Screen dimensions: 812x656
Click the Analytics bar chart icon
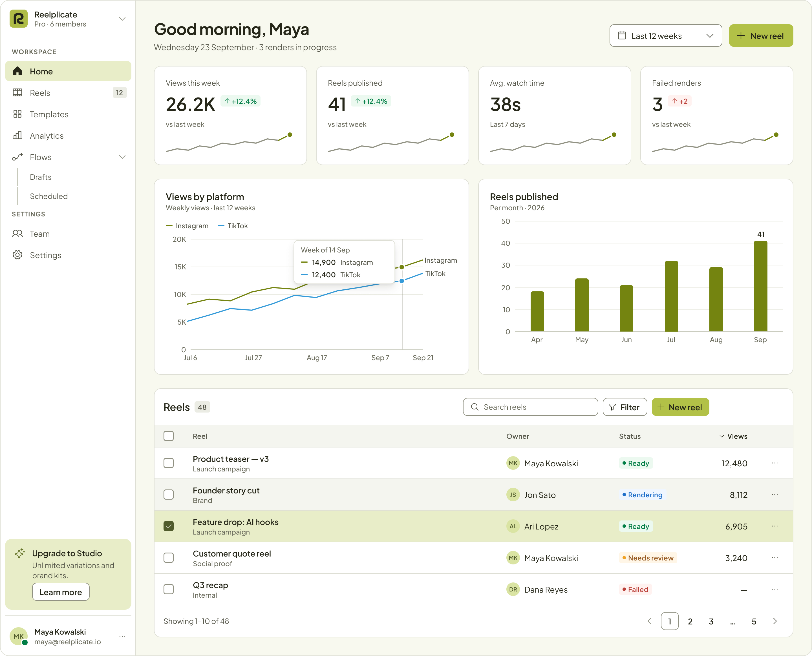(x=17, y=136)
